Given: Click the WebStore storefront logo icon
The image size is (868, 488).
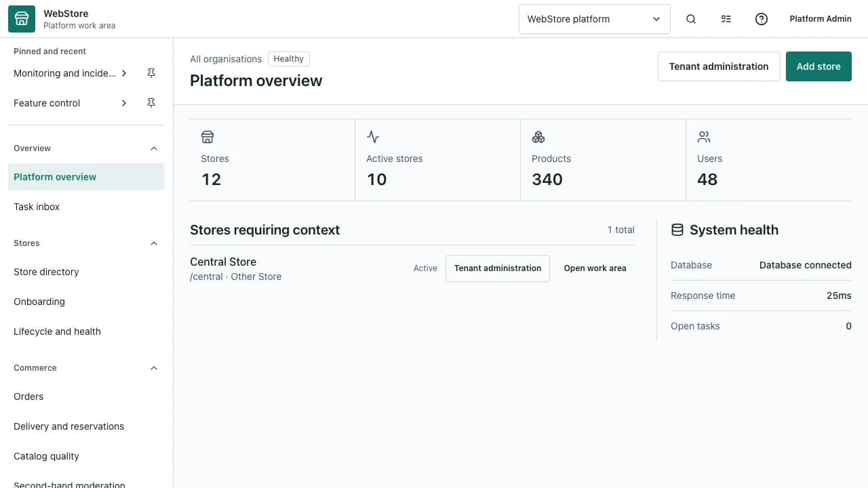Looking at the screenshot, I should [22, 19].
